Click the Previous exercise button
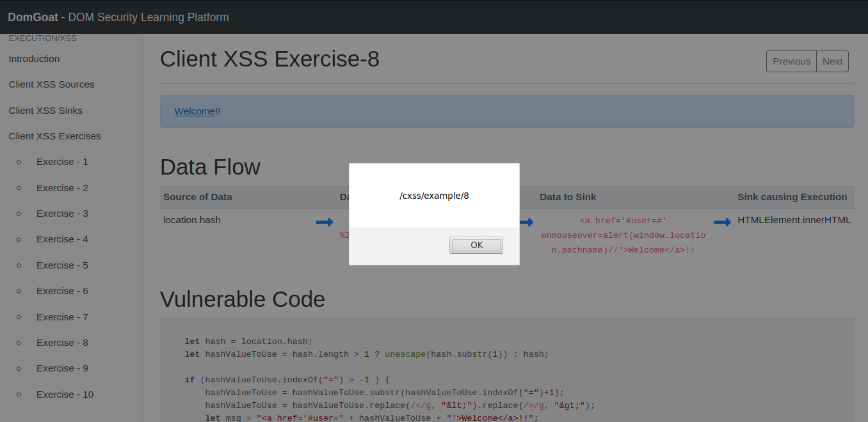 pos(791,61)
